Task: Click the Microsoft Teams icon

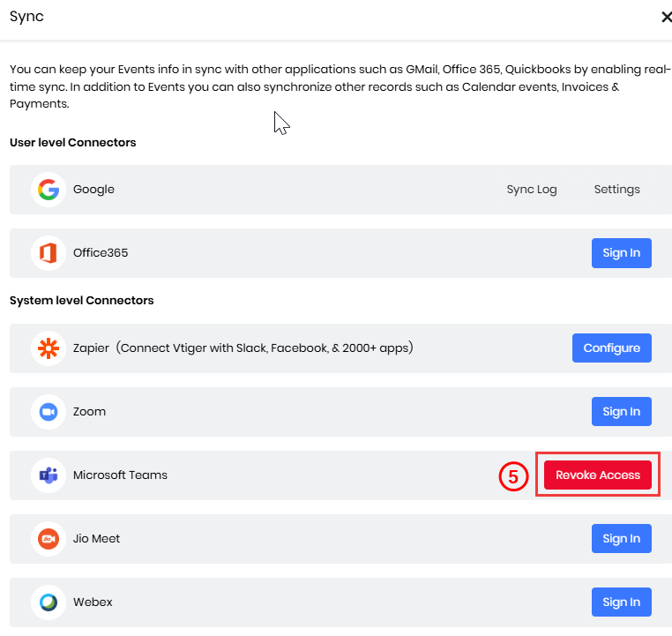Action: tap(49, 475)
